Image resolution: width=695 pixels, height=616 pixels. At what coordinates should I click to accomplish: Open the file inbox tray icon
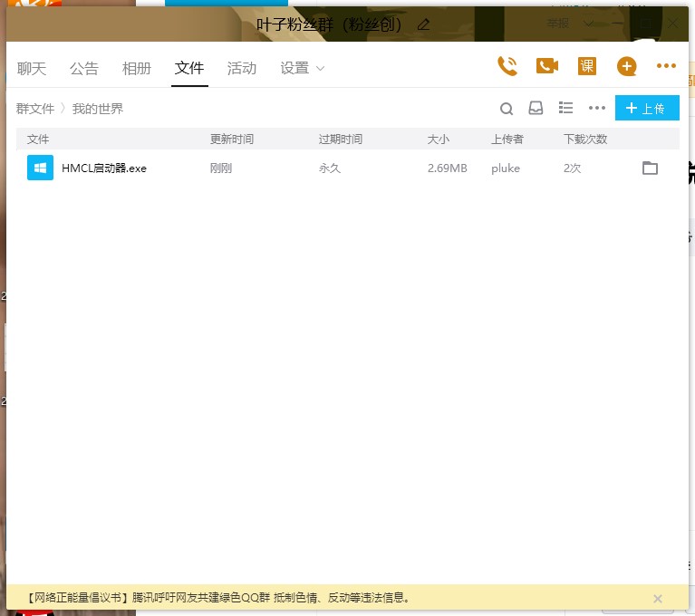tap(536, 108)
